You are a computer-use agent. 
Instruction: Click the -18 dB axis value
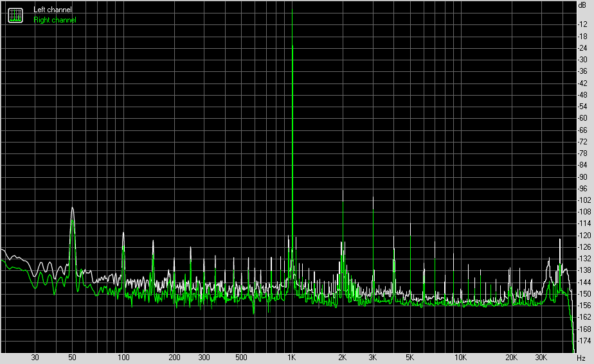coord(582,37)
